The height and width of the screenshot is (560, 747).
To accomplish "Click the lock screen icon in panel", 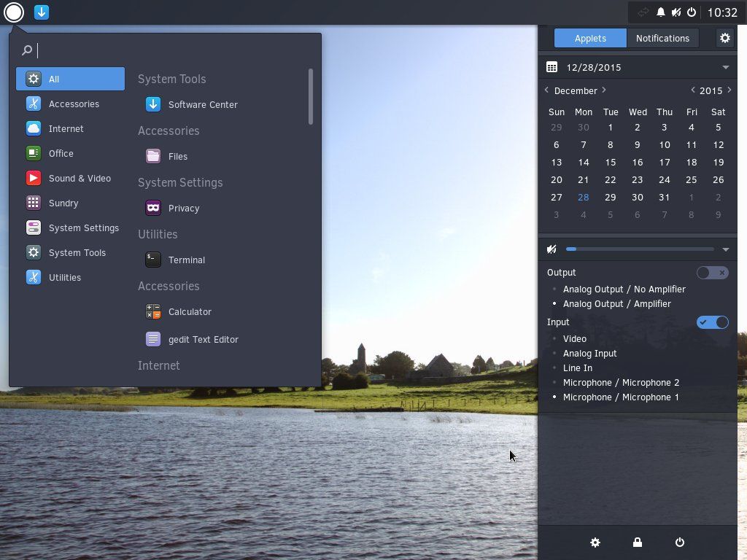I will pos(638,542).
